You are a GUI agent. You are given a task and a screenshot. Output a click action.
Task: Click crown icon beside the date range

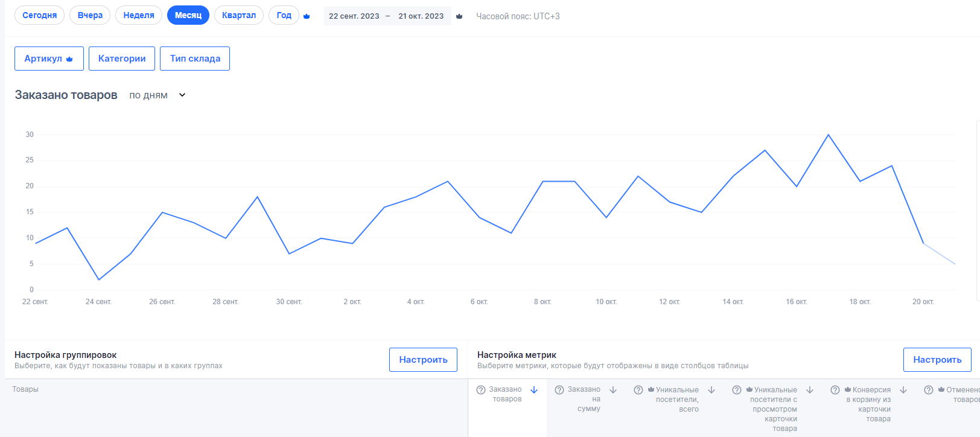pyautogui.click(x=459, y=16)
